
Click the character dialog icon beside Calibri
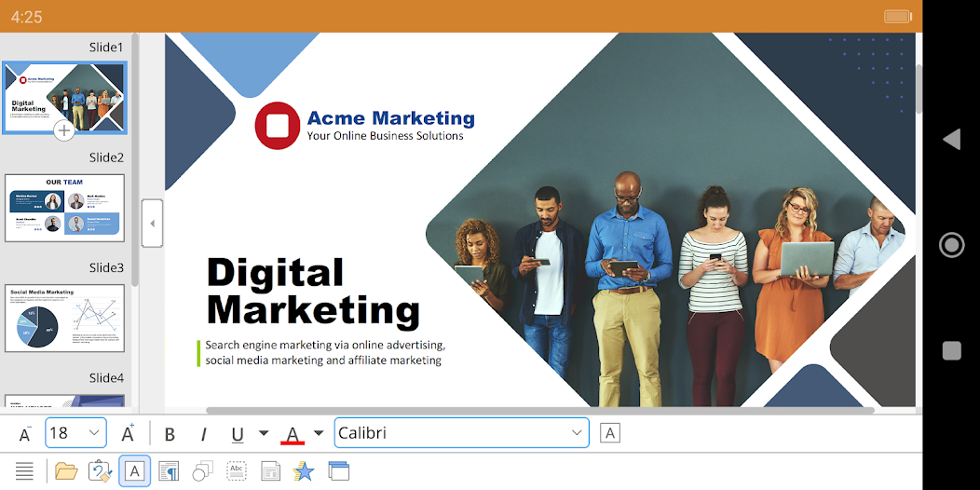click(610, 432)
